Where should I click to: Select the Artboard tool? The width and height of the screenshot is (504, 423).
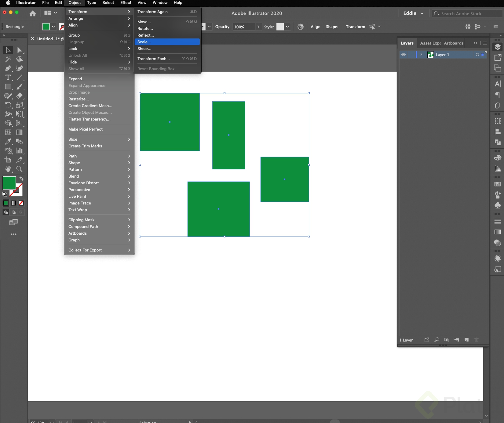coord(8,160)
